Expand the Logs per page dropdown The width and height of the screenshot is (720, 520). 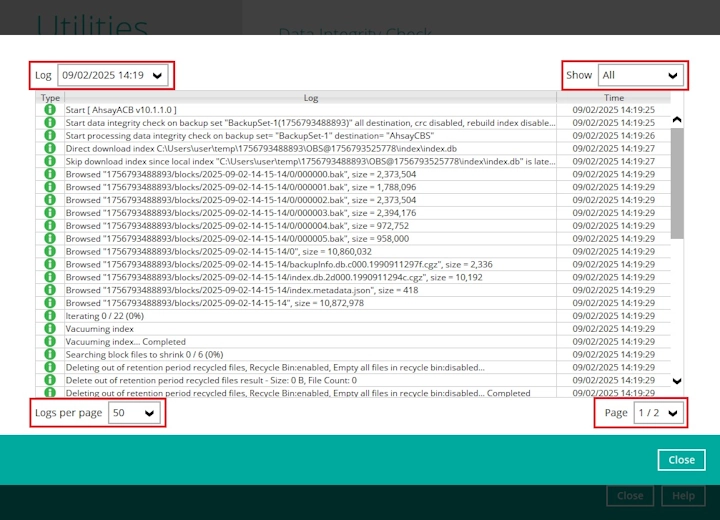tap(134, 412)
